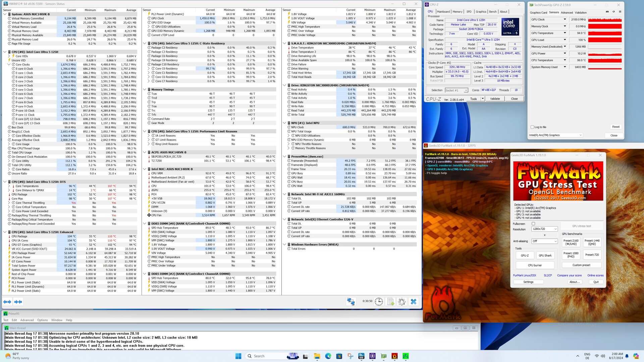Open the notification bell in system tray

(627, 356)
